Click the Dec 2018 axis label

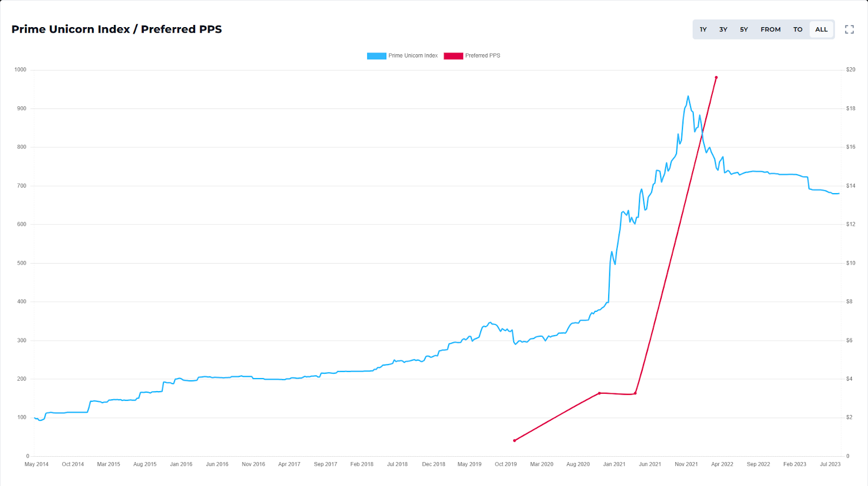point(433,464)
